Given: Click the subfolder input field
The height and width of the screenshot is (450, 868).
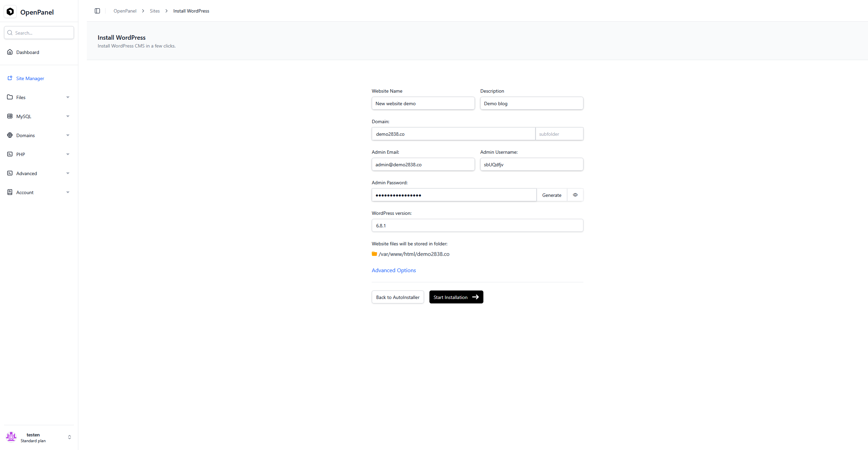Looking at the screenshot, I should tap(559, 134).
